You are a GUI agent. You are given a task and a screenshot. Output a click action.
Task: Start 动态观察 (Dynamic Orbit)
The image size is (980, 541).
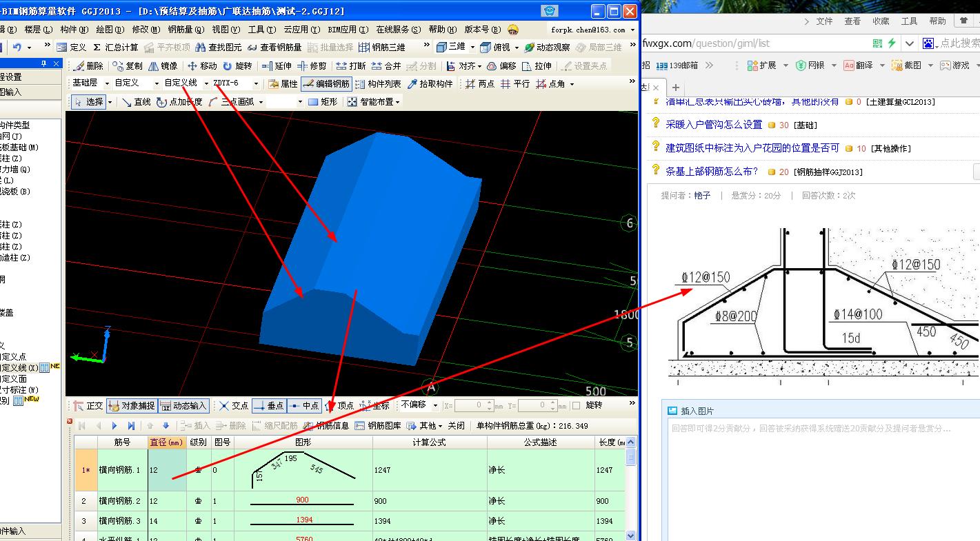[547, 48]
